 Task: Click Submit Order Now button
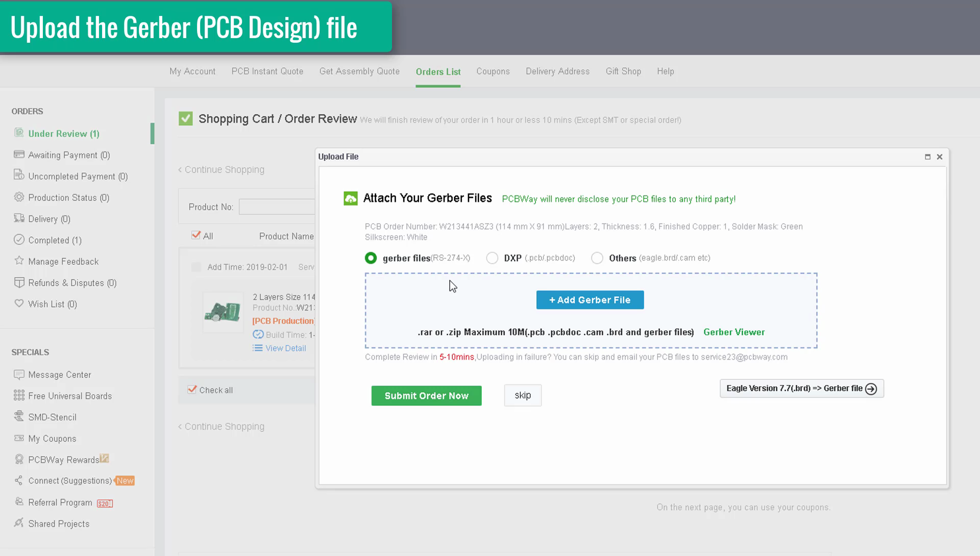(x=427, y=395)
